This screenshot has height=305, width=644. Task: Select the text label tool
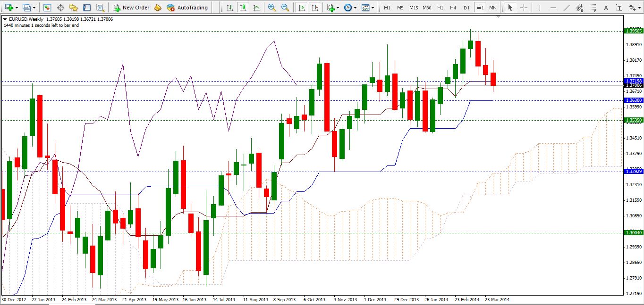(606, 8)
